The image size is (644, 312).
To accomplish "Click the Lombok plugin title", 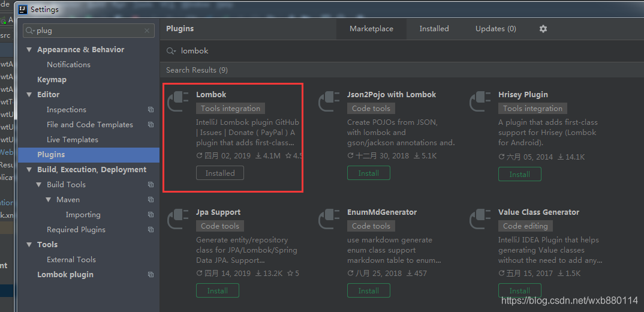I will click(211, 95).
